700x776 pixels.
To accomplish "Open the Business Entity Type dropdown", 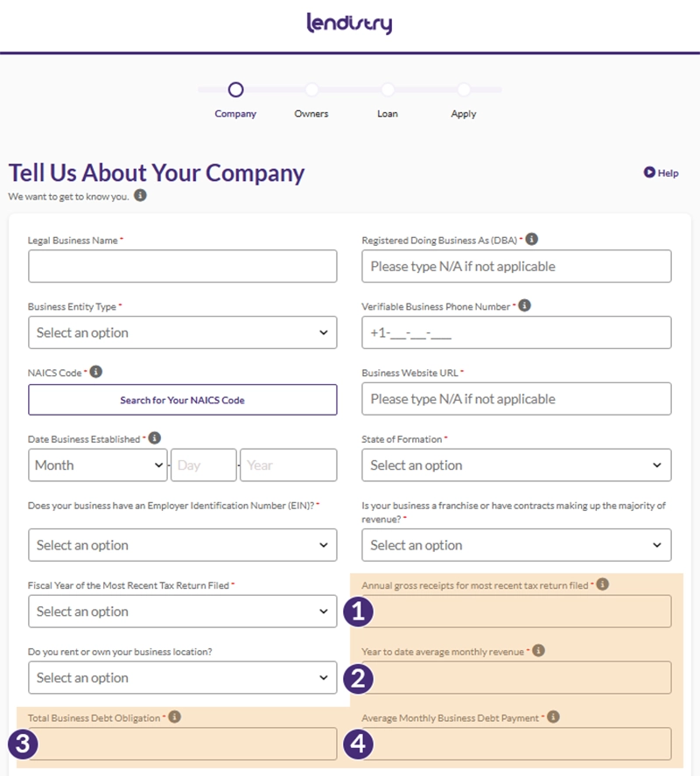I will click(182, 332).
